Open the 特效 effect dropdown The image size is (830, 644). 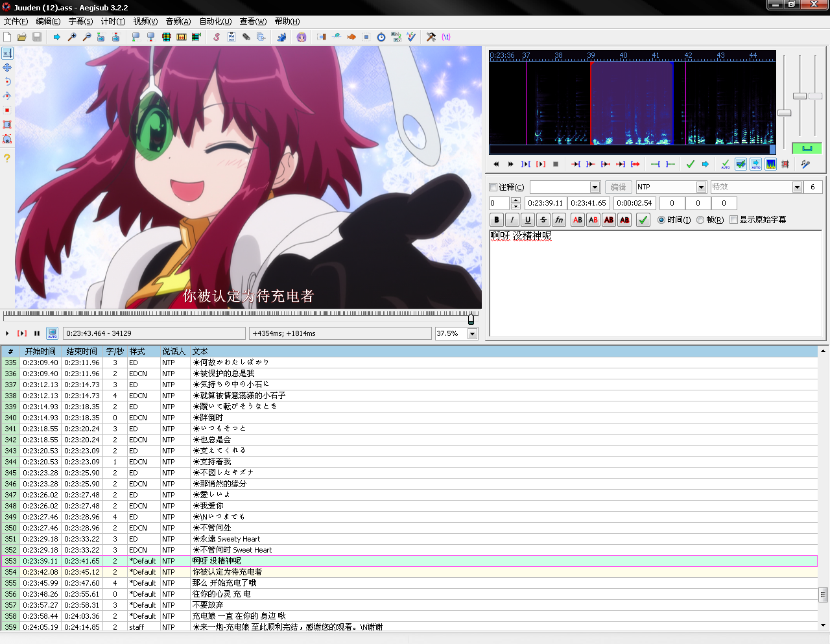click(x=798, y=187)
